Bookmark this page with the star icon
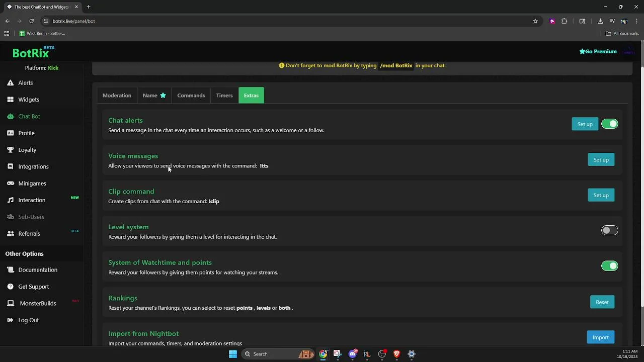Viewport: 644px width, 362px height. (535, 21)
